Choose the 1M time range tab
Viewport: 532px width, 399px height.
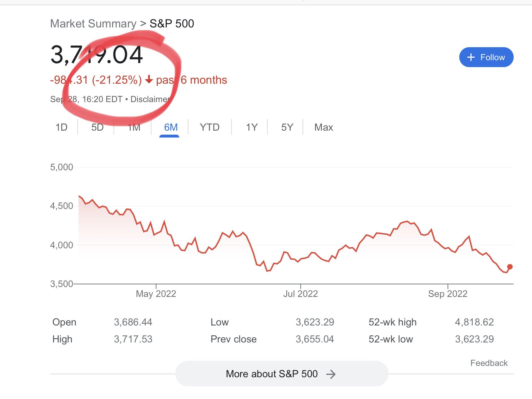click(134, 127)
